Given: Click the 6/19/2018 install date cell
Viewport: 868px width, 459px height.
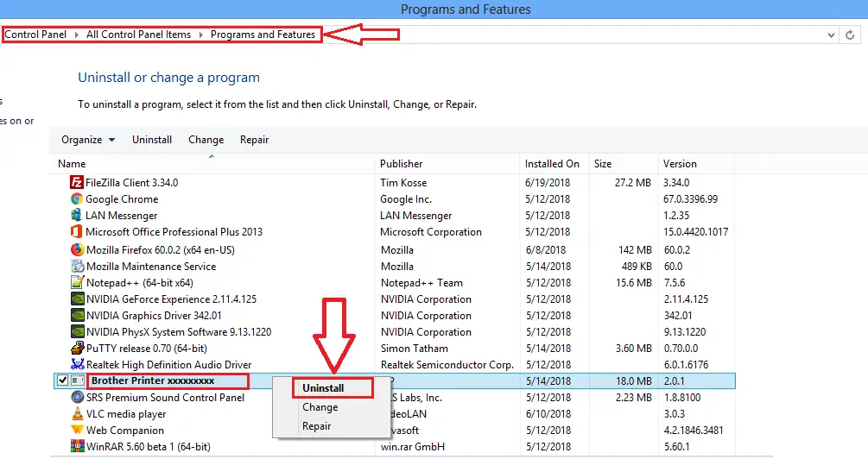Looking at the screenshot, I should [x=548, y=183].
